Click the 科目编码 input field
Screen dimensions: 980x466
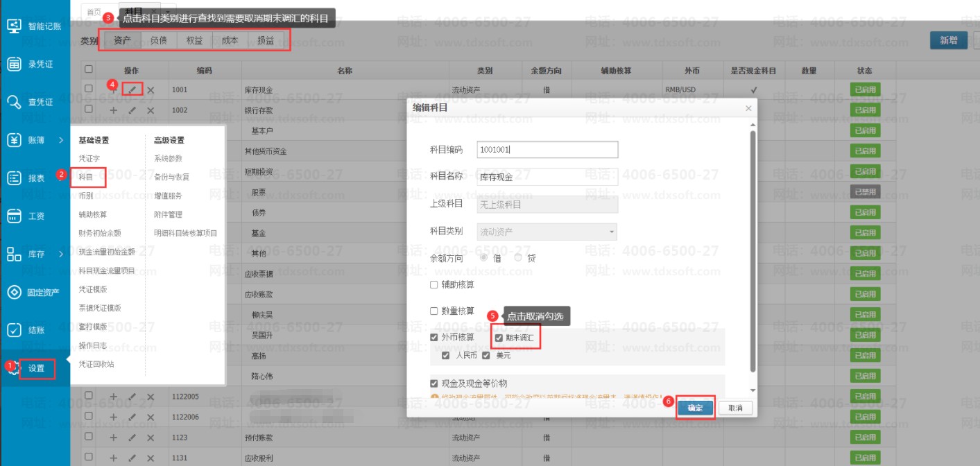tap(547, 149)
